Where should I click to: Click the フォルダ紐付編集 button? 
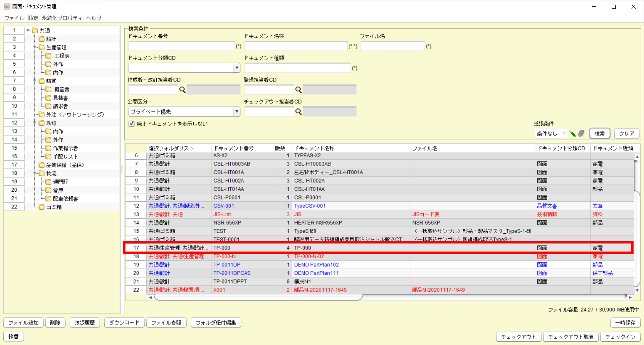(x=216, y=322)
